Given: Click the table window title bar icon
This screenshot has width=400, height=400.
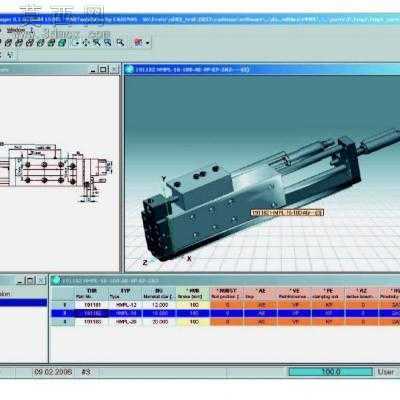Looking at the screenshot, I should tap(56, 280).
